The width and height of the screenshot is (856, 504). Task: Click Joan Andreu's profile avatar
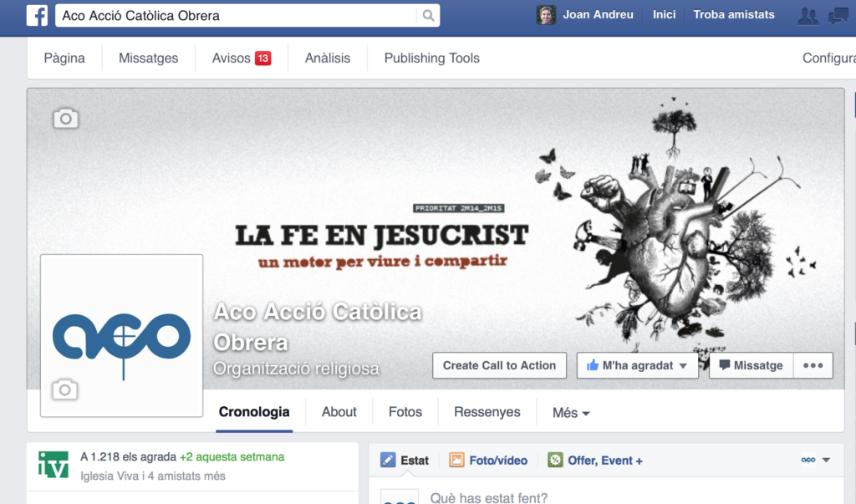(x=546, y=15)
